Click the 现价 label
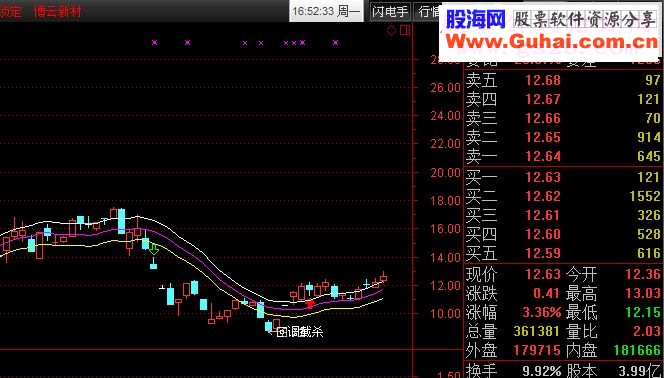 [481, 275]
